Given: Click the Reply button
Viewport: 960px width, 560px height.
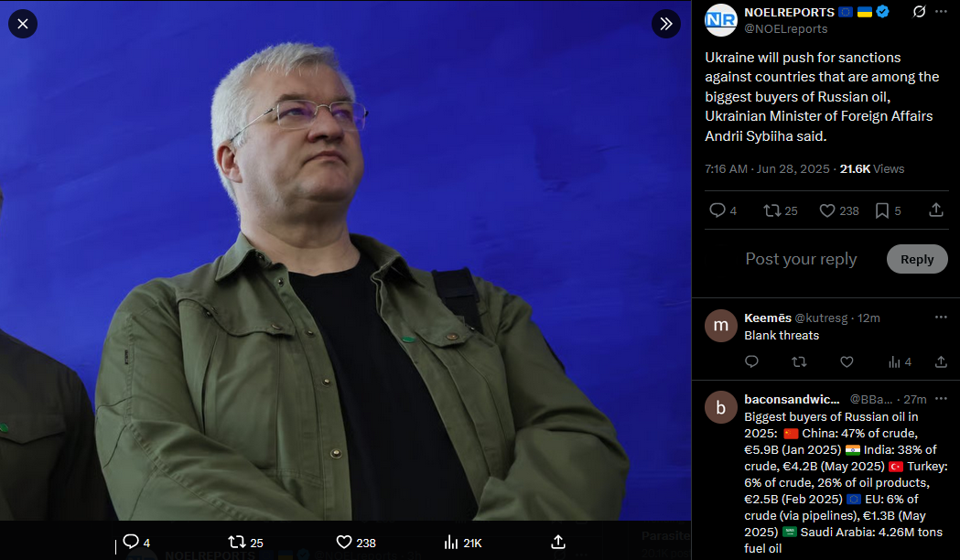Looking at the screenshot, I should click(x=917, y=259).
